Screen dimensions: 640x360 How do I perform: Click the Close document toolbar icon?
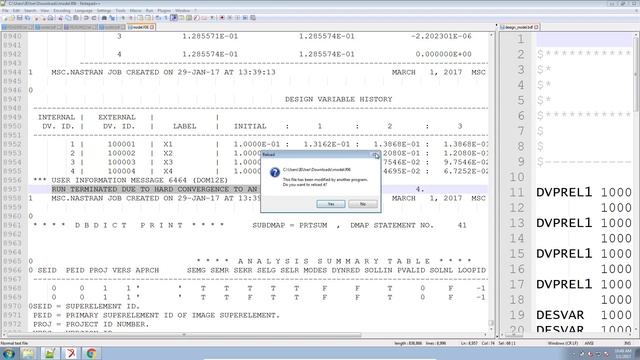pyautogui.click(x=36, y=18)
